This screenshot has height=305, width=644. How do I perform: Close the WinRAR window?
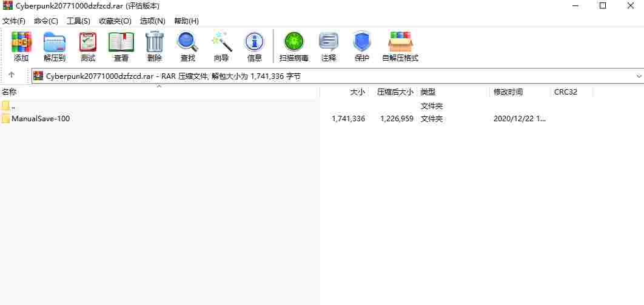pyautogui.click(x=631, y=5)
